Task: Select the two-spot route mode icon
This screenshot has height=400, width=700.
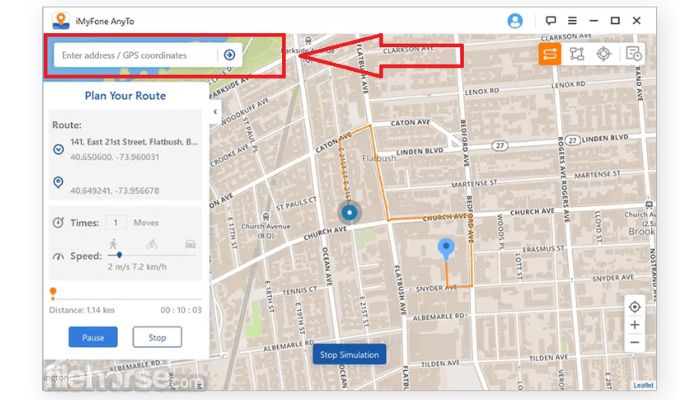Action: pyautogui.click(x=550, y=54)
